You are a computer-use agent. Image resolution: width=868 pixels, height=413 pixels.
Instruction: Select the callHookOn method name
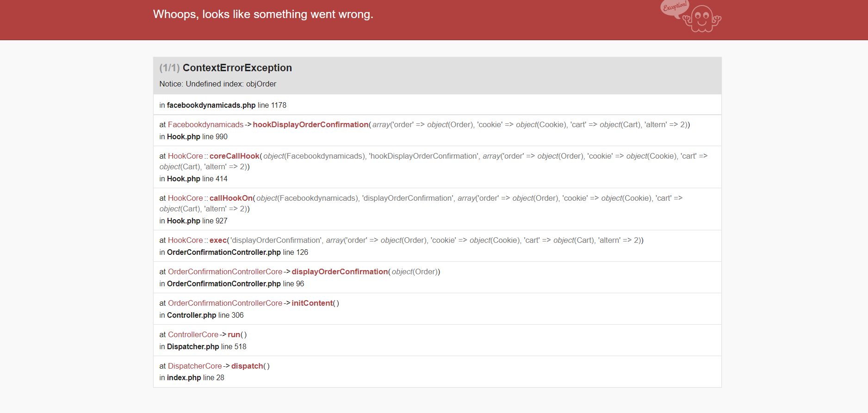231,198
